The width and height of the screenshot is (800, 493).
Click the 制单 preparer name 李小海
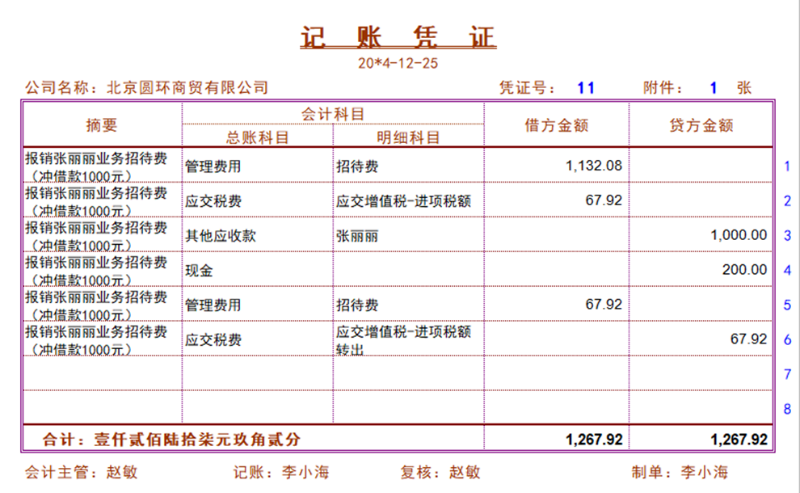tap(705, 472)
